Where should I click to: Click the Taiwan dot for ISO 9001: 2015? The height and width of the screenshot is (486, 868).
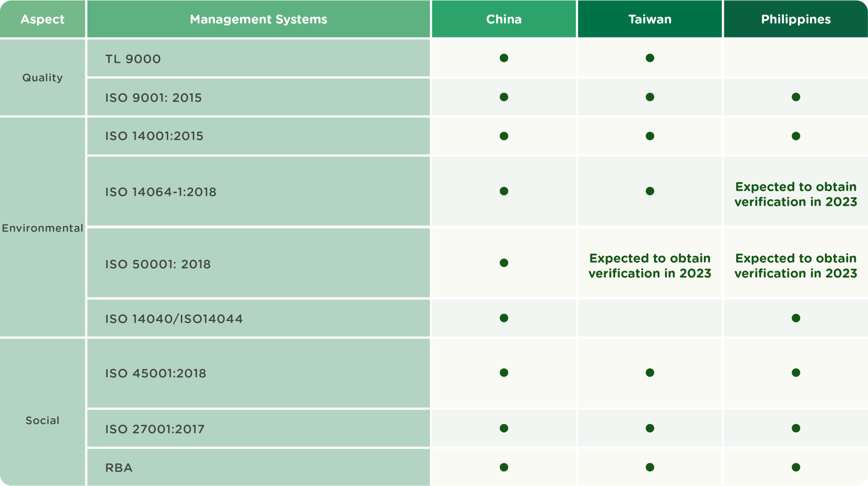650,97
